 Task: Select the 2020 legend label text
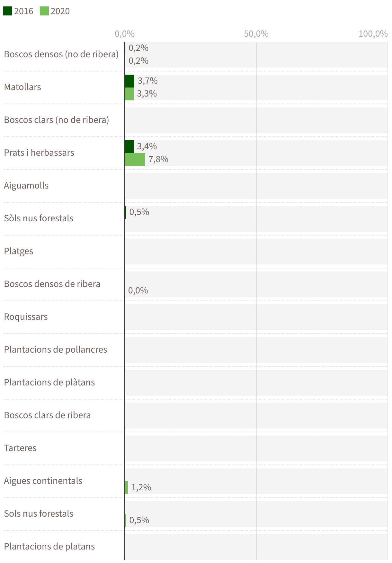click(60, 11)
